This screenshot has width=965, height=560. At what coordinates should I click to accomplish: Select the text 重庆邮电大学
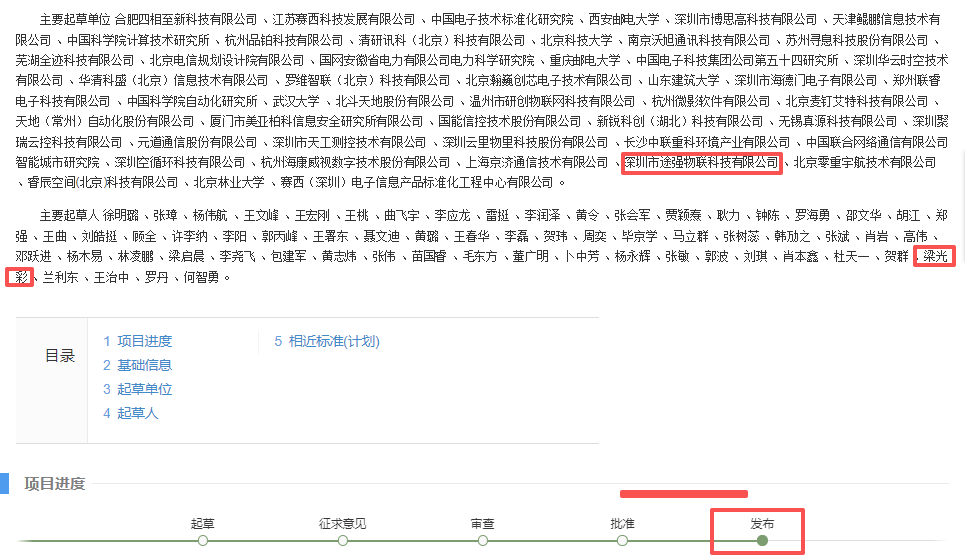point(585,61)
